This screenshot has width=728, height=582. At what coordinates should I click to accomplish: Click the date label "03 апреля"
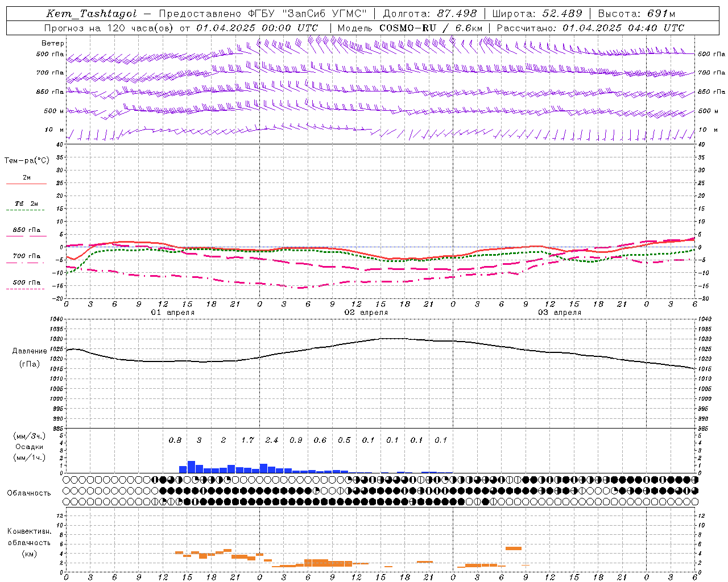pyautogui.click(x=560, y=313)
